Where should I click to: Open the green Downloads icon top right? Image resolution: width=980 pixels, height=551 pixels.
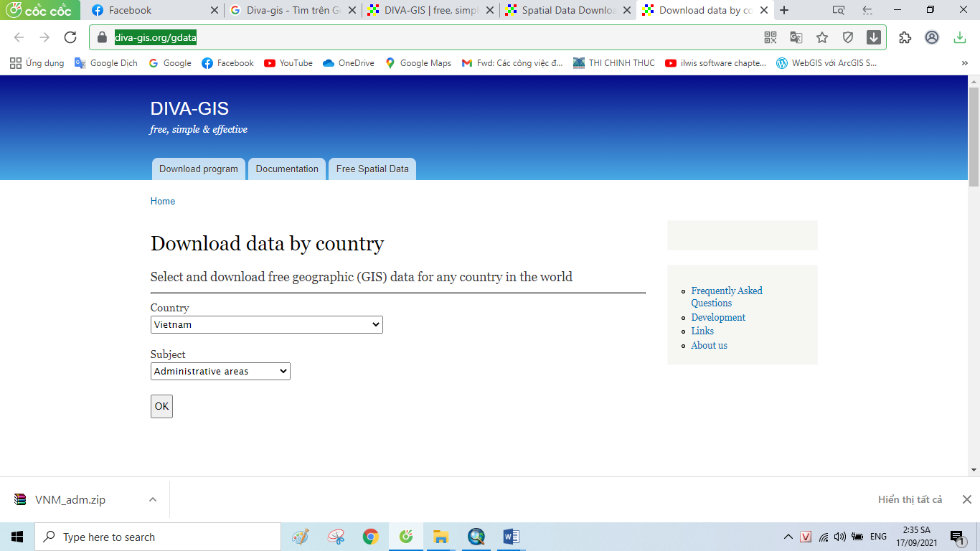tap(960, 37)
